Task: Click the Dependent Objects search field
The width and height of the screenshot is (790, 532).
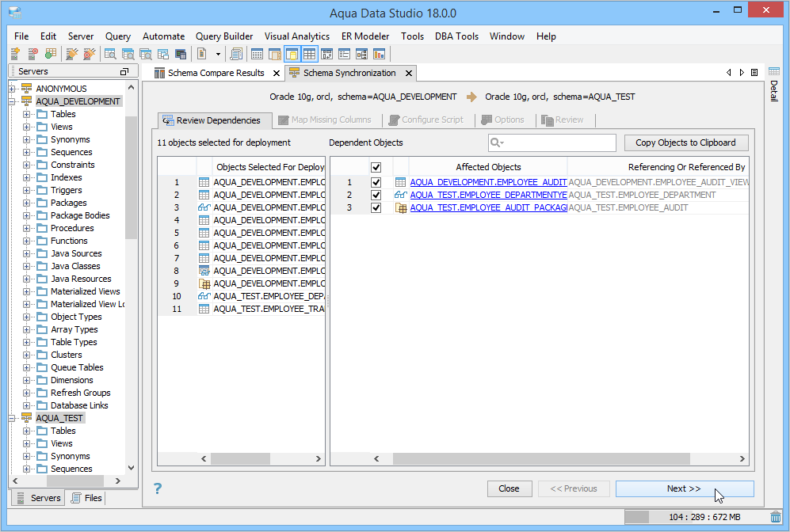Action: 552,142
